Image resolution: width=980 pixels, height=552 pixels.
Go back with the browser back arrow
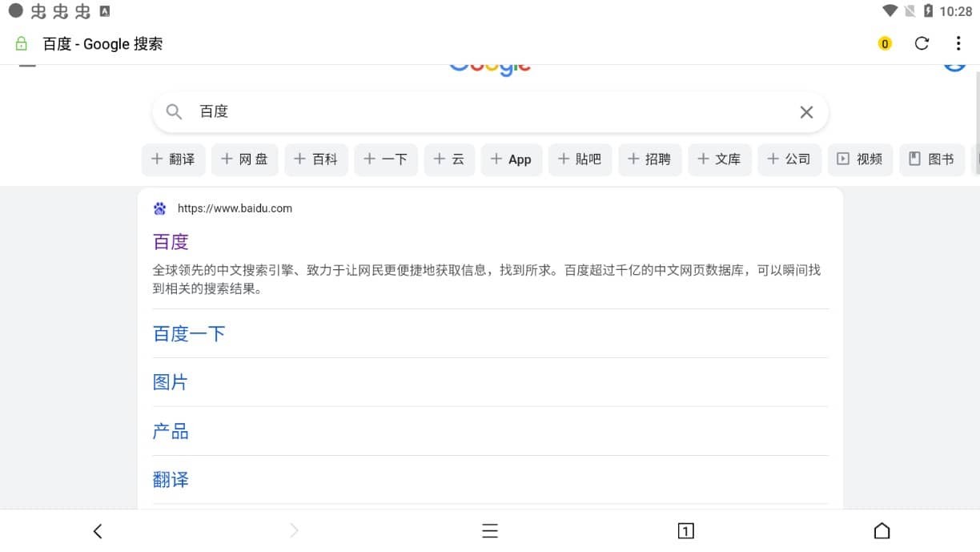point(98,531)
